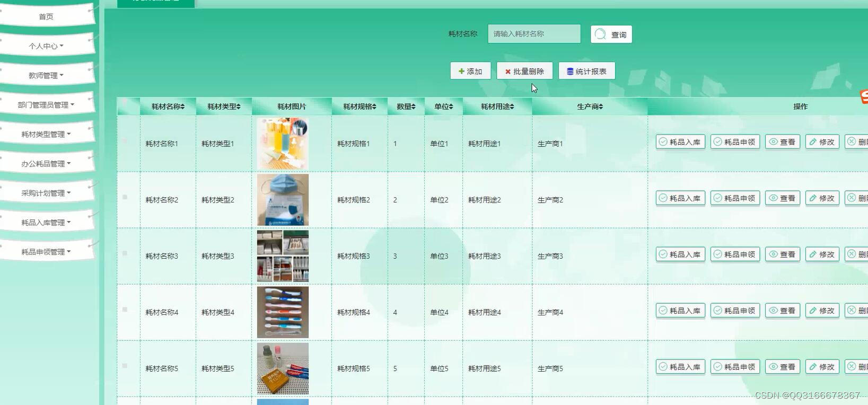Click the plus icon on 添加 button

(x=461, y=71)
